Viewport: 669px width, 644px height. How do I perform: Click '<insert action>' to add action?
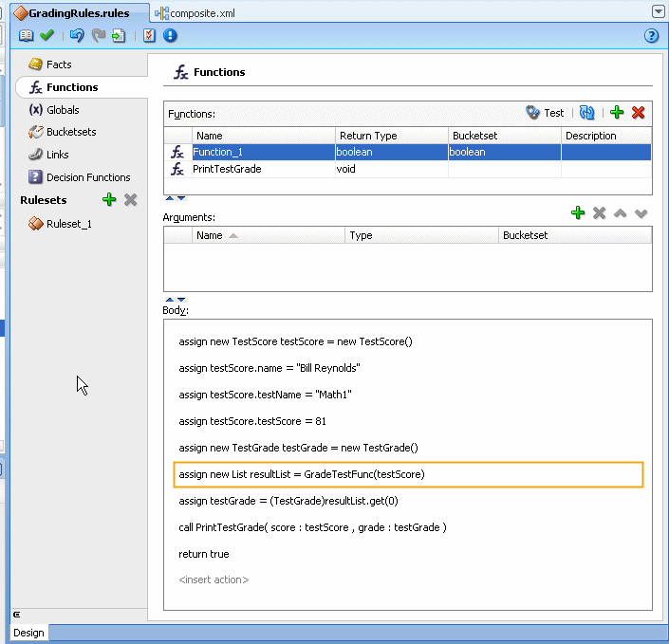coord(214,580)
